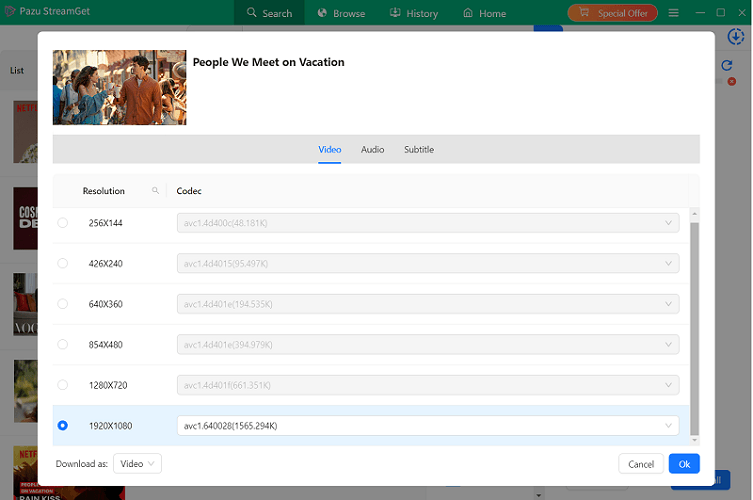Select the 640X360 resolution radio button
The height and width of the screenshot is (500, 753).
tap(62, 304)
